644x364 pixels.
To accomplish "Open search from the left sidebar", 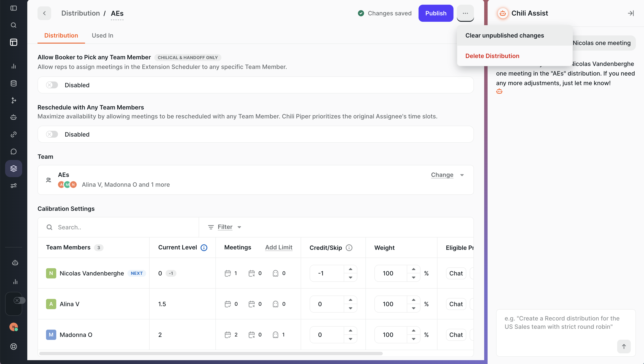I will click(13, 25).
